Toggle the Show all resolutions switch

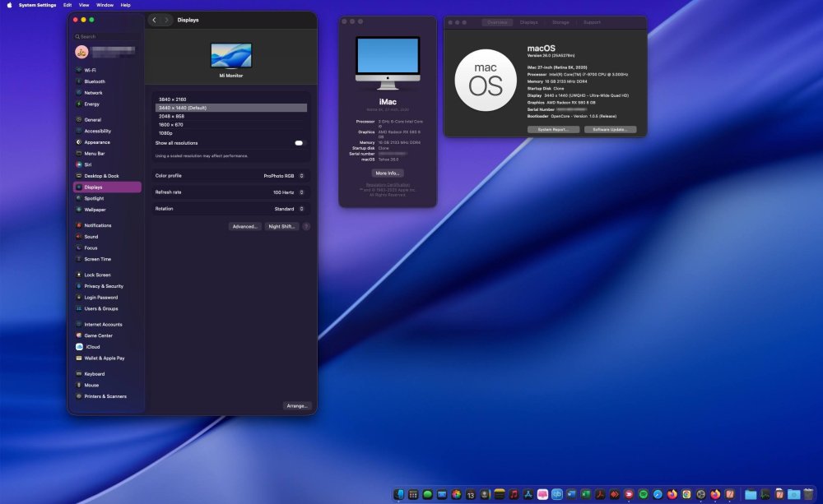pyautogui.click(x=299, y=143)
